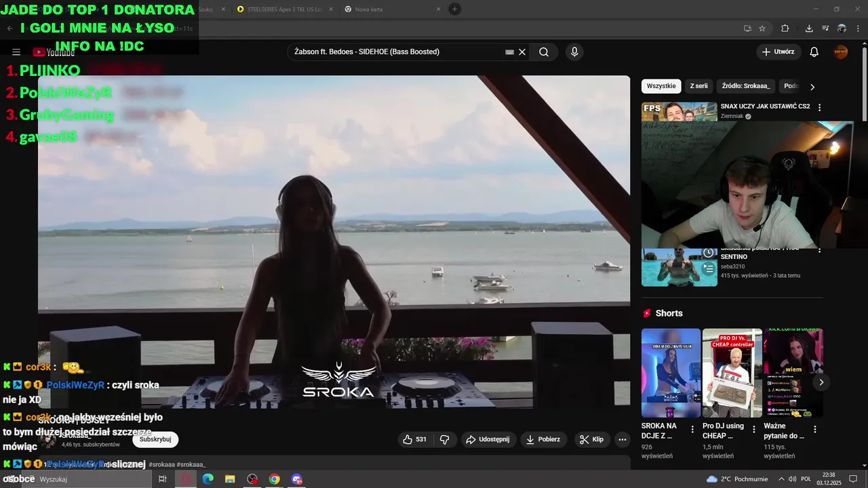Open OBS Studio from taskbar
868x488 pixels.
(x=252, y=479)
